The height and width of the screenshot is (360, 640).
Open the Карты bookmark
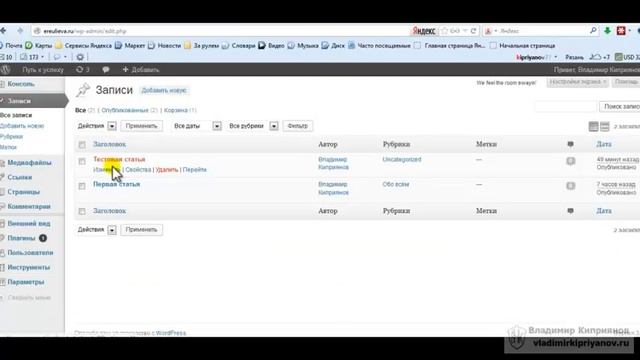(39, 45)
